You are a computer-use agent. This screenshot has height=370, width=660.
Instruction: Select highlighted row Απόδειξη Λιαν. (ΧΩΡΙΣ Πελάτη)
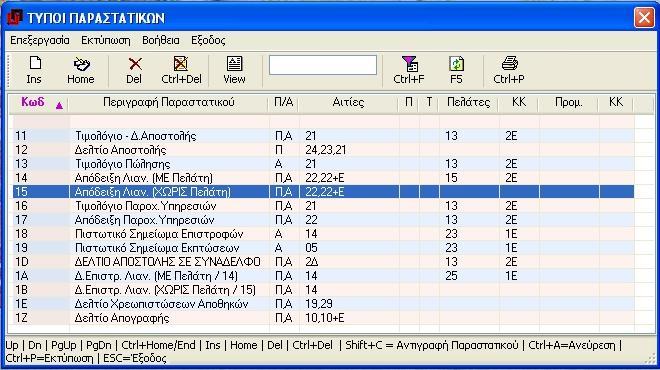coord(323,192)
